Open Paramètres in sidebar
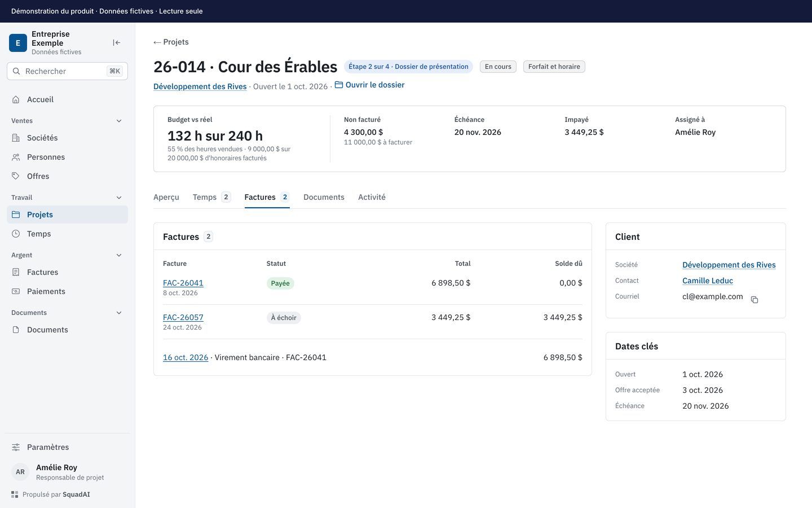Viewport: 812px width, 508px height. (68, 447)
